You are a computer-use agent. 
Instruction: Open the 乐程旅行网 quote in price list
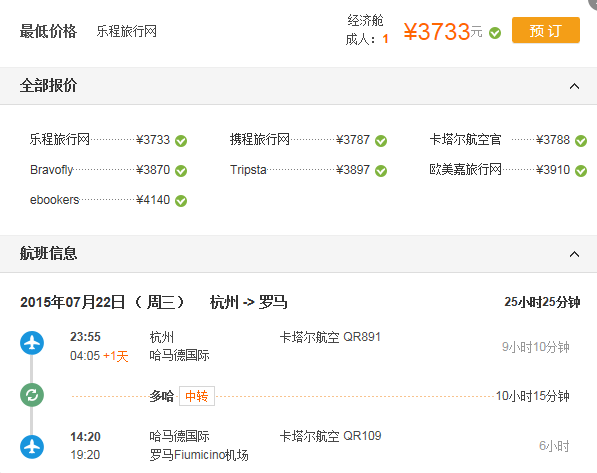(60, 139)
